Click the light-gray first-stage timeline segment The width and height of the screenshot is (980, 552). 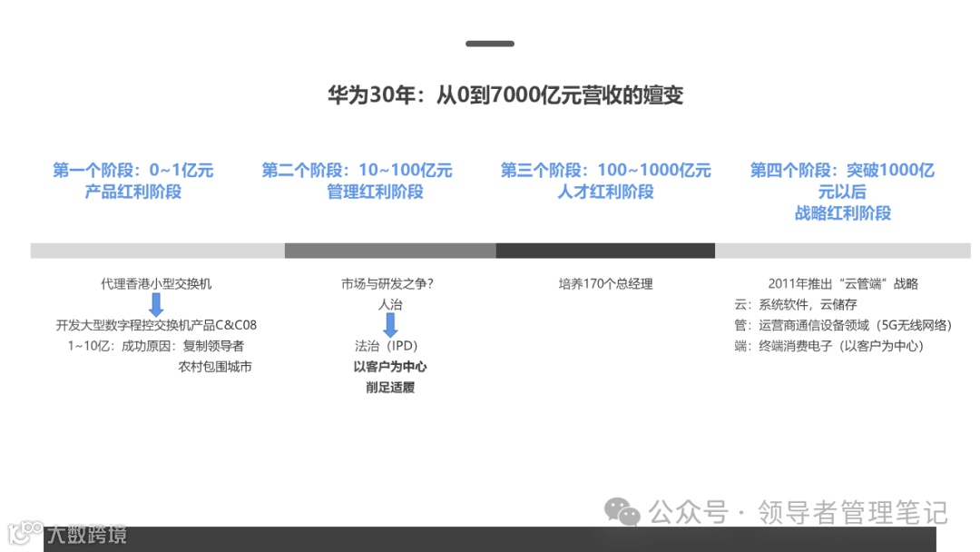click(158, 251)
